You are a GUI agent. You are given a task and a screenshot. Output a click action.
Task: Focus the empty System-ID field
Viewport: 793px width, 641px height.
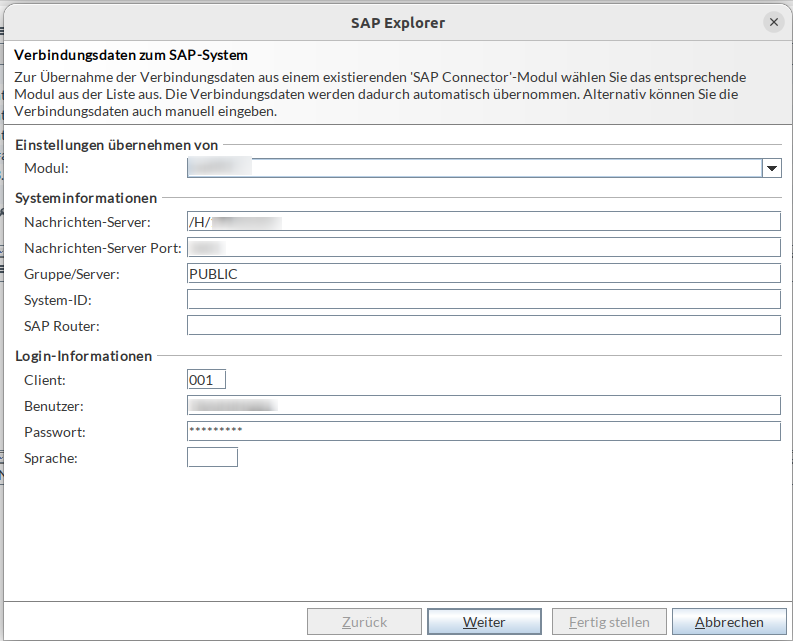(x=483, y=300)
